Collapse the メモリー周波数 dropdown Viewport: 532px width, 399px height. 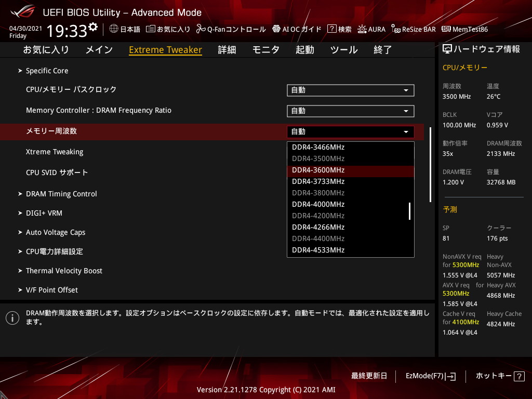coord(351,131)
